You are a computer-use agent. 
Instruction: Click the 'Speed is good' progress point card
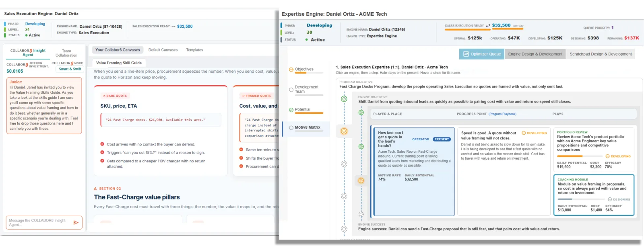tap(504, 172)
